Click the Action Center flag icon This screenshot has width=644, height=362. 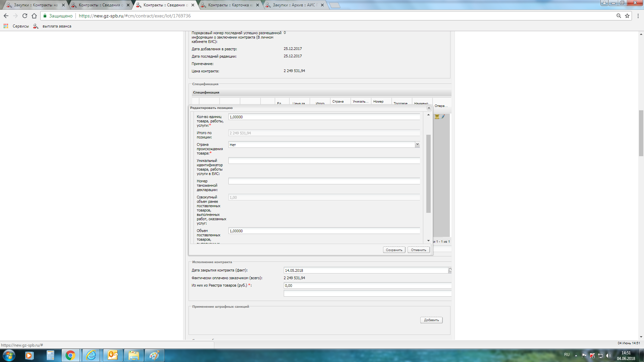click(584, 355)
